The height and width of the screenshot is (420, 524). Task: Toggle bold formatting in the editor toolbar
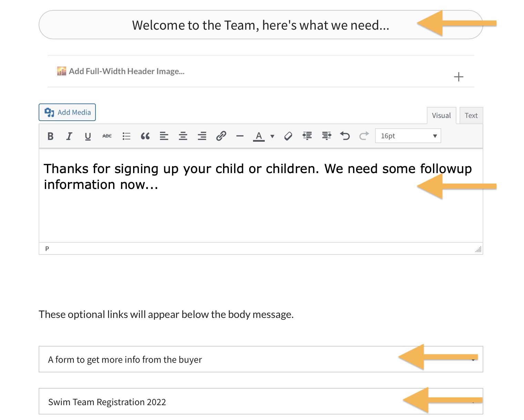(x=50, y=136)
